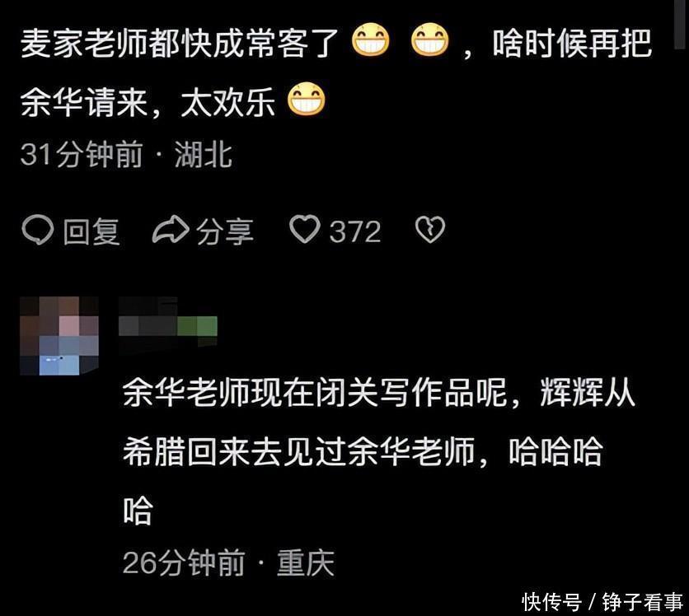Tap the 回复 reply label

click(x=91, y=231)
